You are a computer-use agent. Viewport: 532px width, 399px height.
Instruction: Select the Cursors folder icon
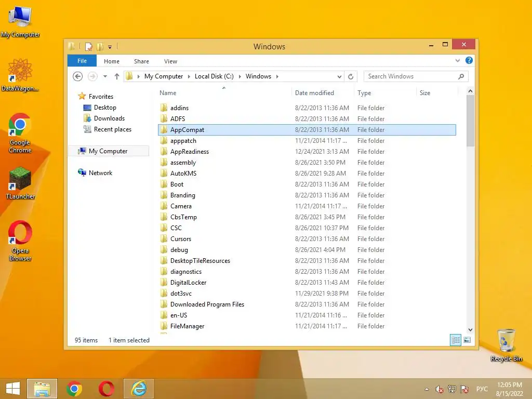coord(164,239)
